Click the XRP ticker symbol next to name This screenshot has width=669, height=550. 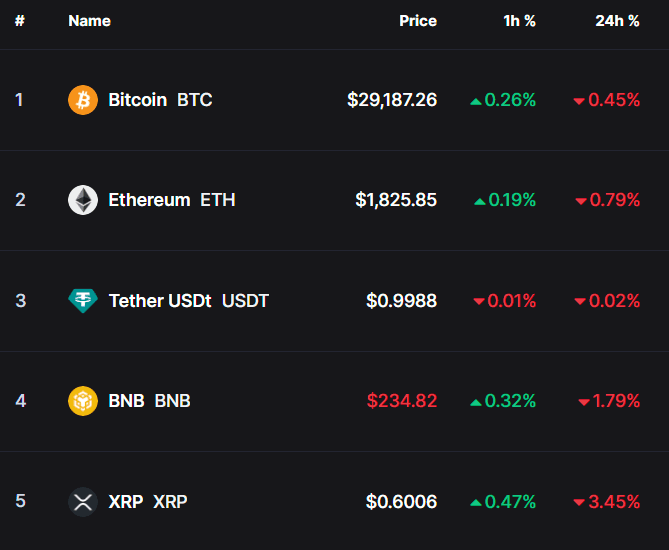(x=170, y=501)
